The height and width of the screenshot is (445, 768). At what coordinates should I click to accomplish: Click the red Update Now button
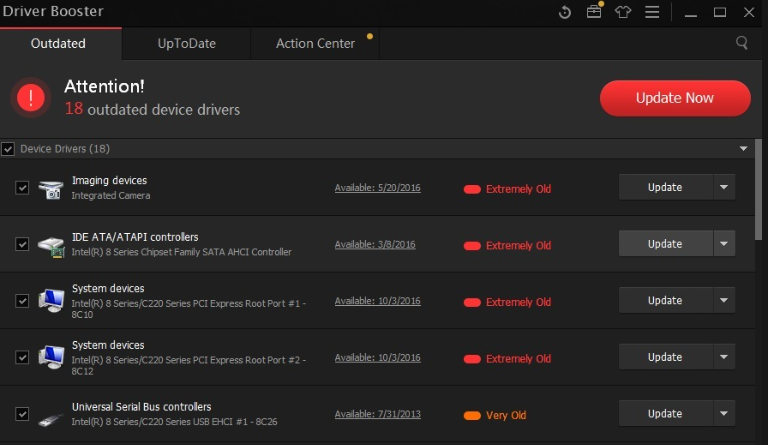pos(675,98)
